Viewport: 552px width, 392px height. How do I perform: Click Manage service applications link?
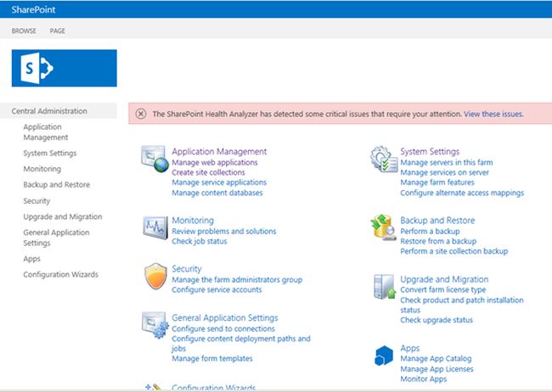point(219,182)
